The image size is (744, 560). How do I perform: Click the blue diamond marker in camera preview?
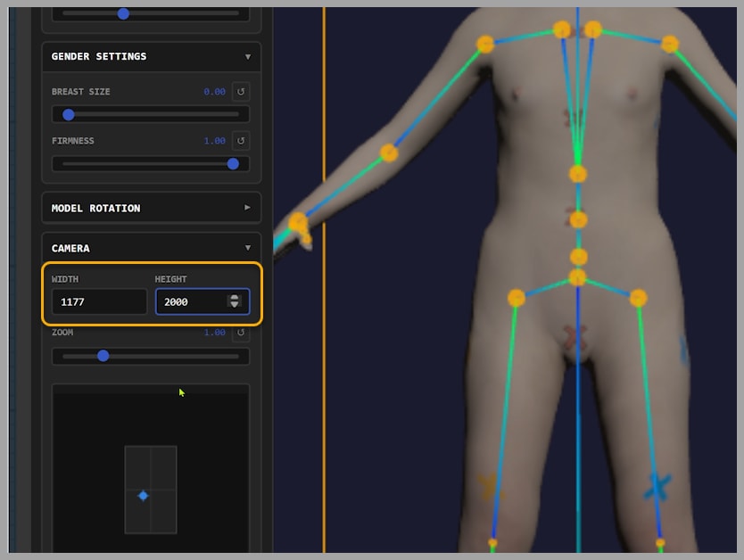[x=143, y=496]
